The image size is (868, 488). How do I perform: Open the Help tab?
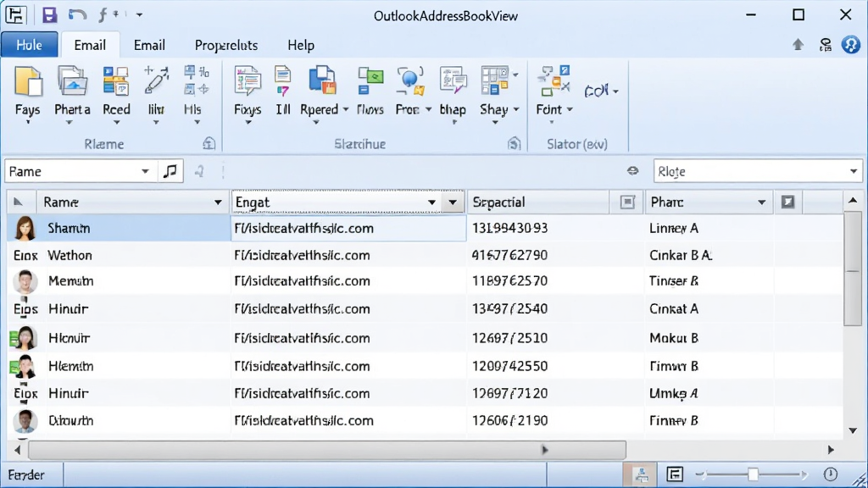tap(301, 46)
